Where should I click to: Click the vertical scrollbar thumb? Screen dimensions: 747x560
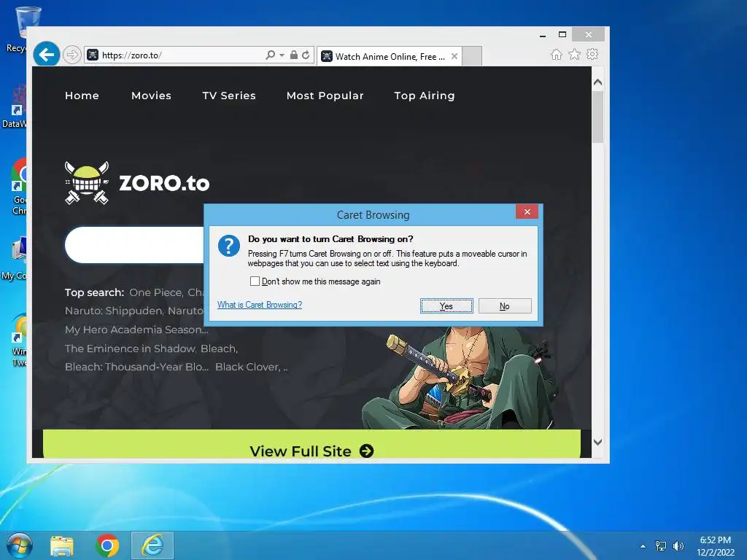point(598,117)
